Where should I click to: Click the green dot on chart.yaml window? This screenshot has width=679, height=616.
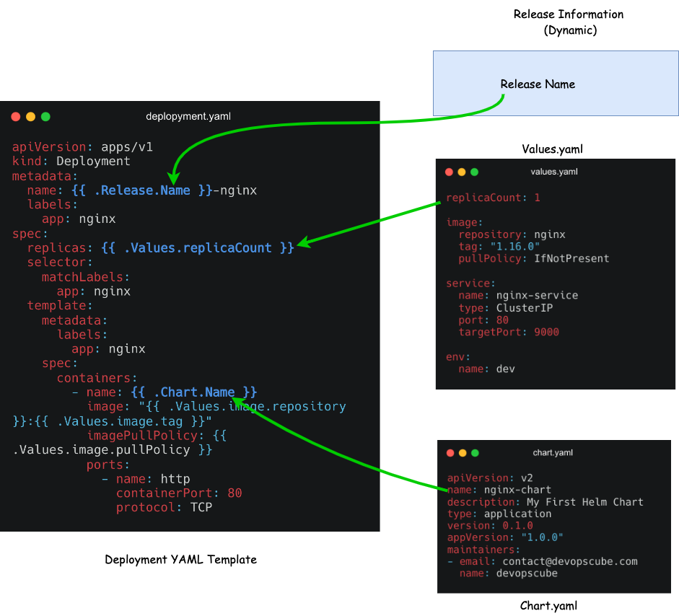tap(474, 452)
